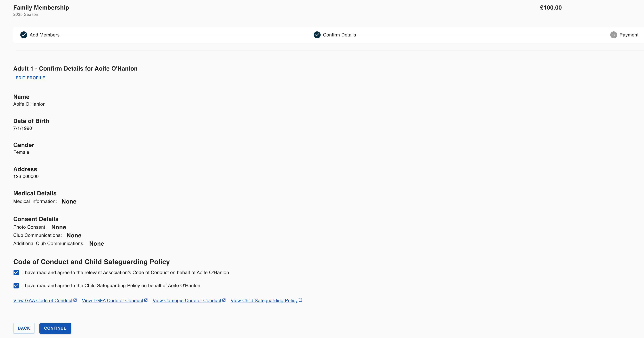The height and width of the screenshot is (338, 644).
Task: Click external-link icon beside Camogie Code of Conduct
Action: 224,300
